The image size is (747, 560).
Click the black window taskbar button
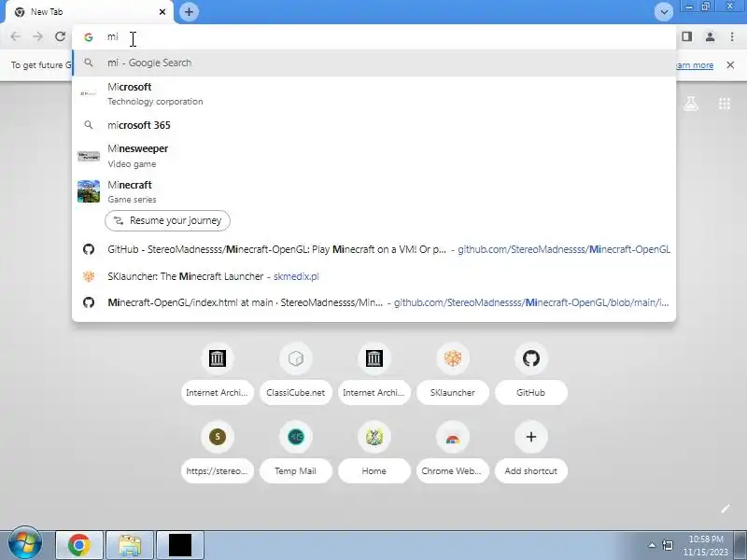click(180, 545)
